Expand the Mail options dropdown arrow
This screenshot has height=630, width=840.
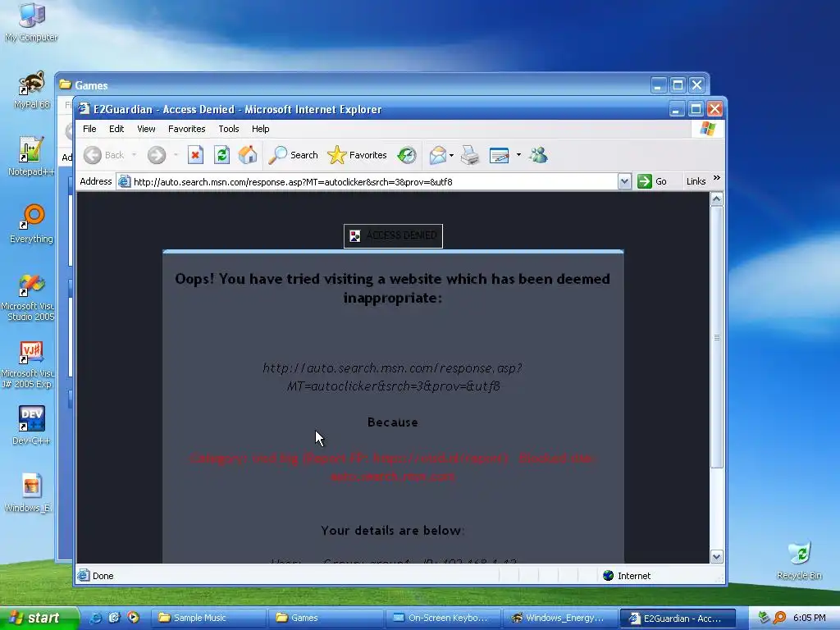(x=452, y=155)
